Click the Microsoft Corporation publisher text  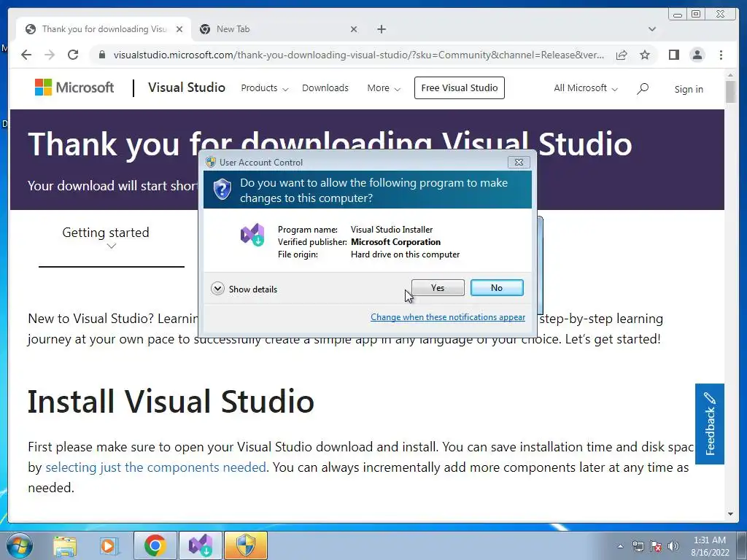[395, 242]
